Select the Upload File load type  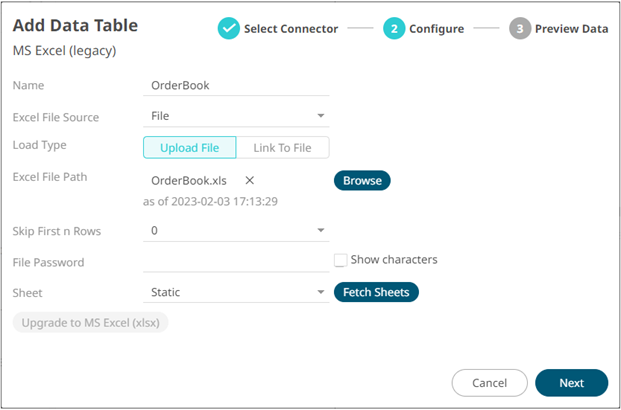tap(190, 148)
